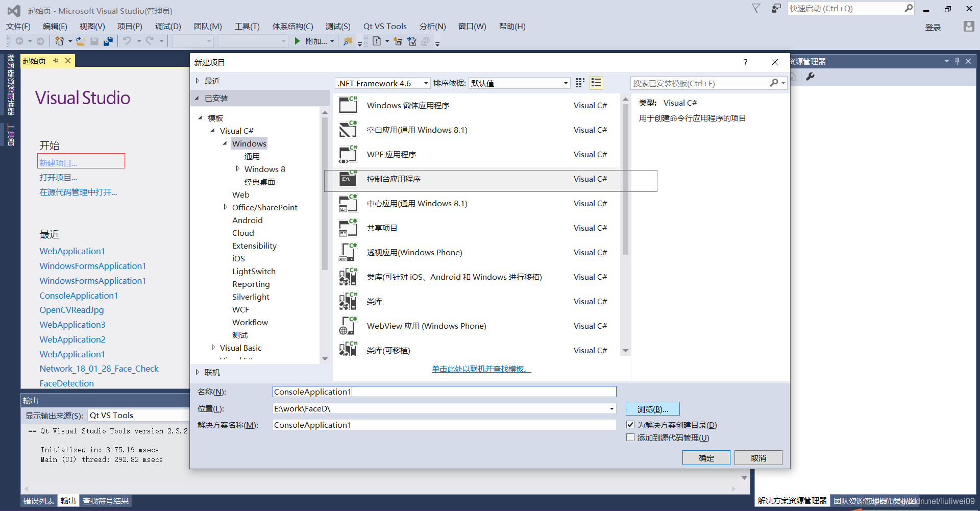Click the dialog help question mark
The image size is (980, 511).
(745, 62)
